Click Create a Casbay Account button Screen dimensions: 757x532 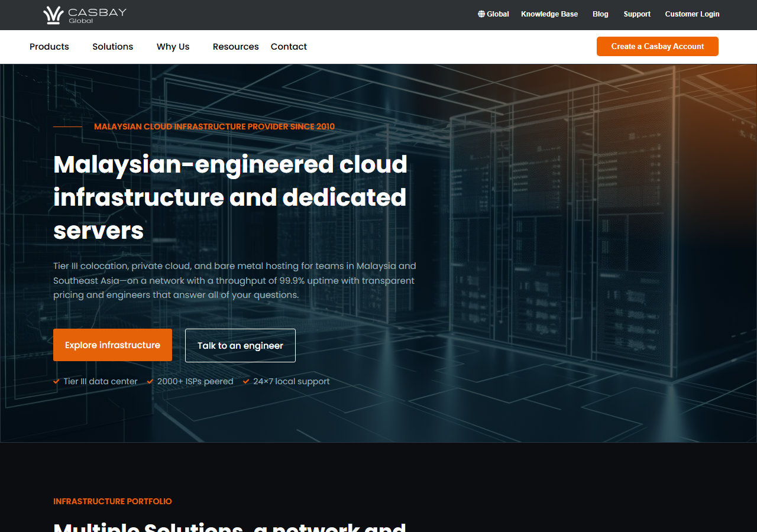[658, 47]
